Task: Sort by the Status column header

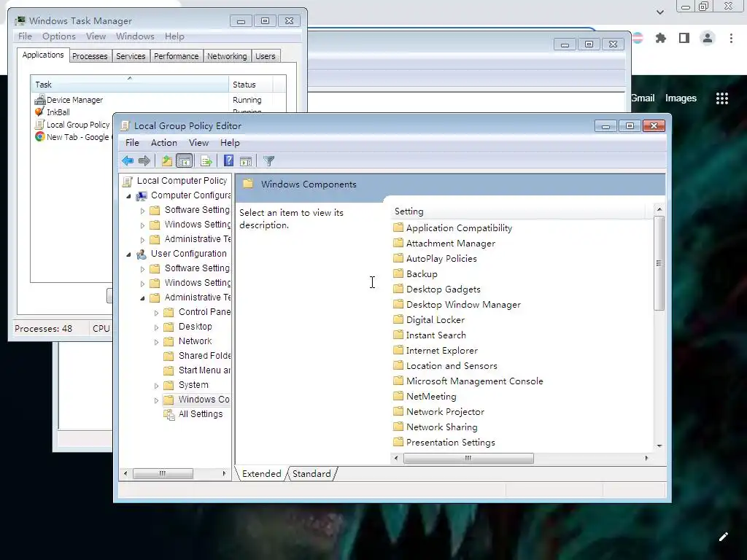Action: pyautogui.click(x=251, y=85)
